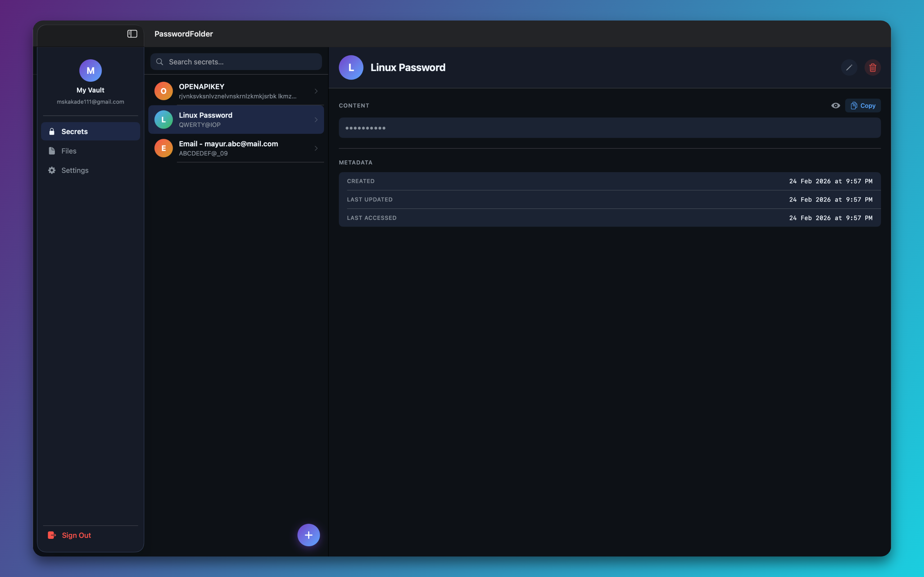Click the magnifying glass search icon
The image size is (924, 577).
pos(160,62)
